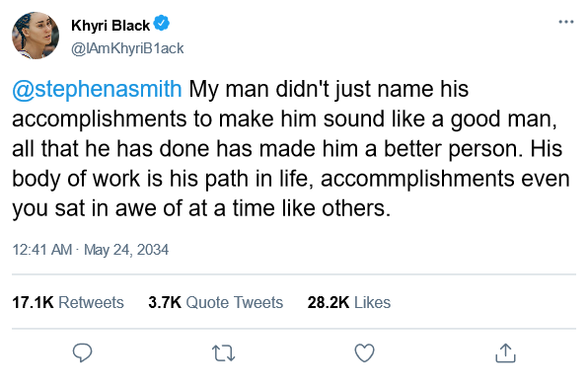Reply to Khyri Black's tweet

coord(82,353)
